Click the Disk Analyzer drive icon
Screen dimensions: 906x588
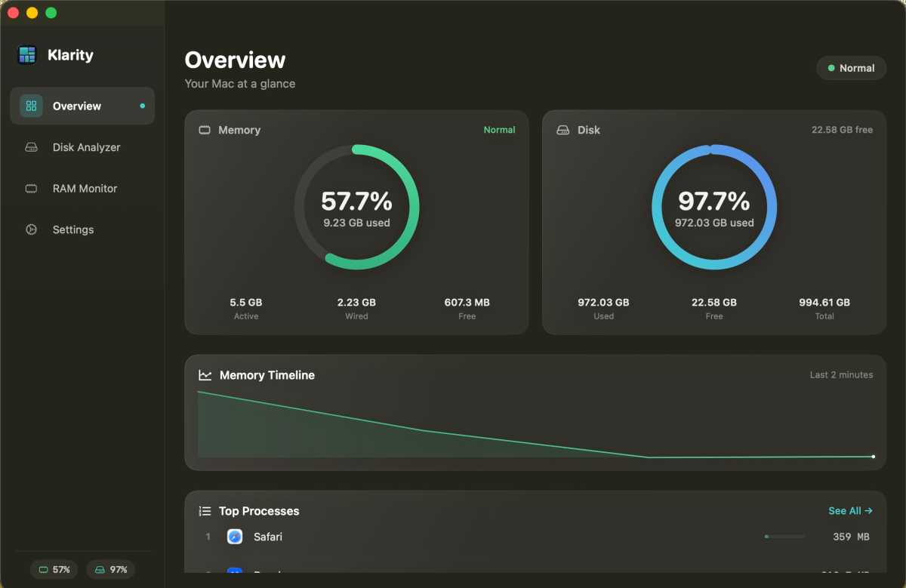point(31,147)
